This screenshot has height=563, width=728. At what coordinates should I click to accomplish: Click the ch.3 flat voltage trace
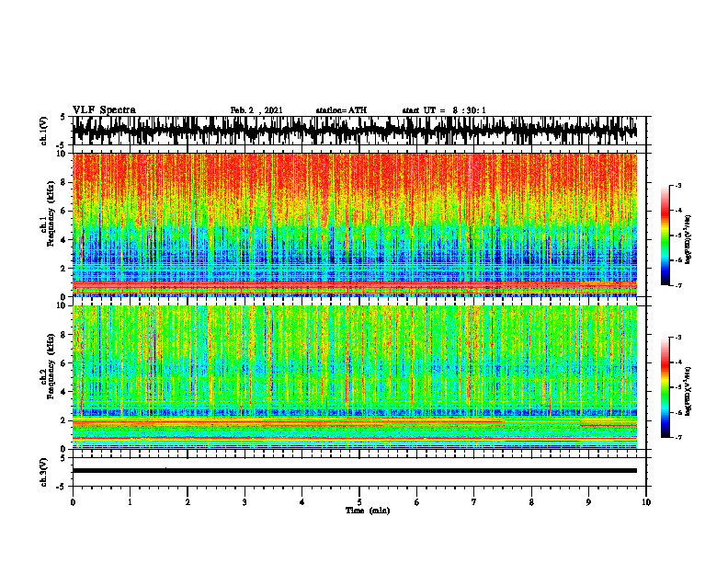[x=355, y=471]
